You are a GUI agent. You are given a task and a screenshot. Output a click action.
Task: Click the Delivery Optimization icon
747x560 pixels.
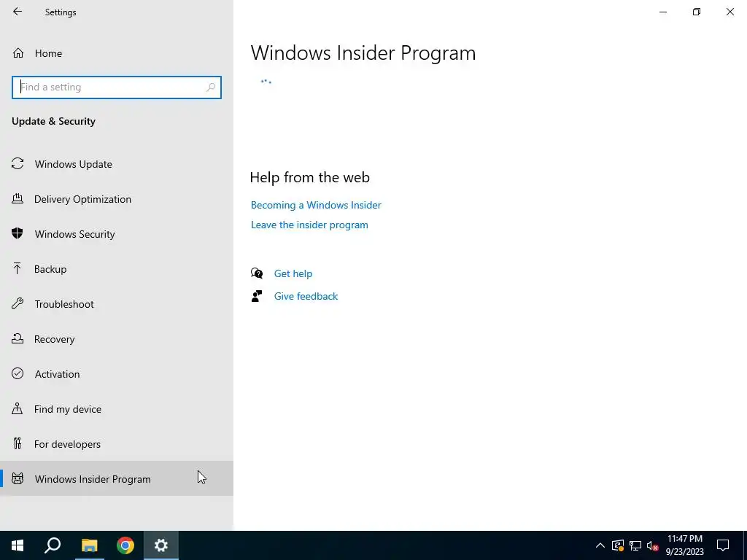[x=18, y=198]
